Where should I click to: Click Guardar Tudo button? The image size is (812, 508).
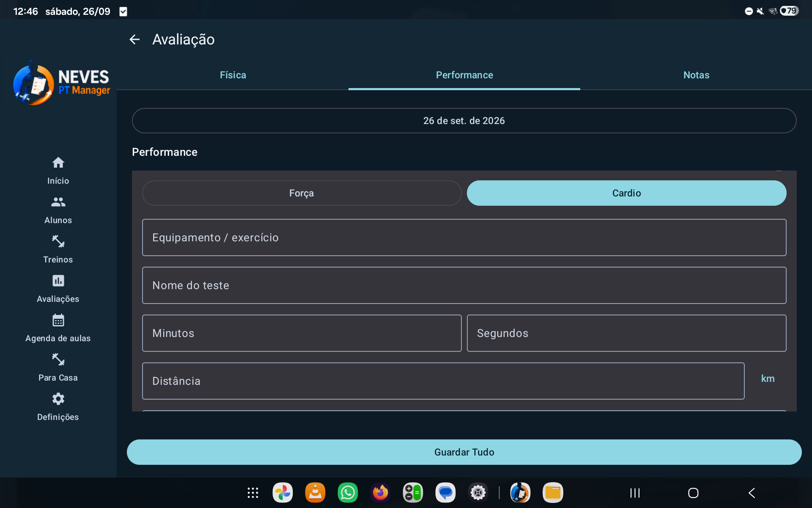pos(464,452)
